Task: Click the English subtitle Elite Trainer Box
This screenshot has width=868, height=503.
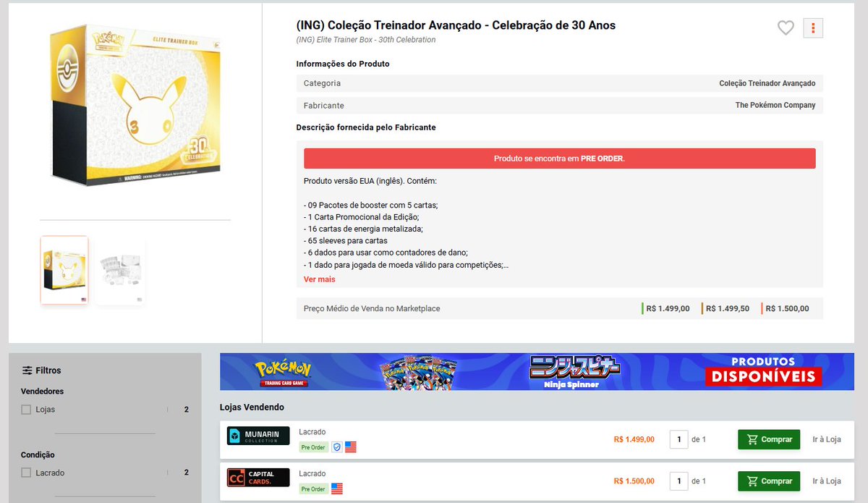Action: click(366, 40)
